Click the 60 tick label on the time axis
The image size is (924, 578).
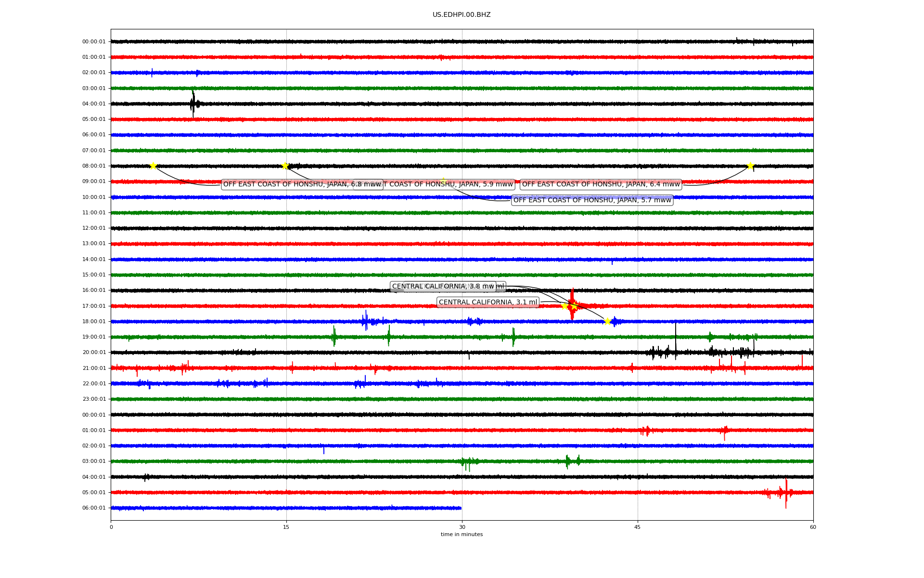click(813, 527)
